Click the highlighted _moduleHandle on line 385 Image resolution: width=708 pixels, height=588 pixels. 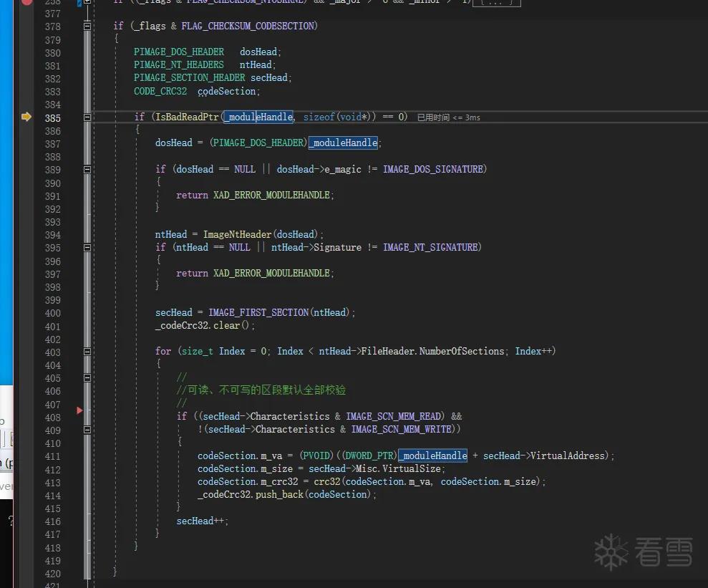(x=258, y=117)
